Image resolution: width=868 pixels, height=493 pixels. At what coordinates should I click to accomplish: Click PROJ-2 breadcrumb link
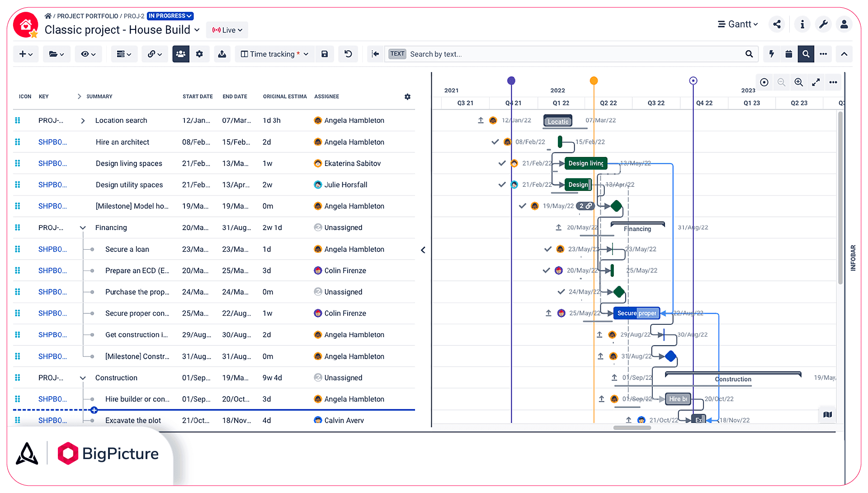[134, 16]
